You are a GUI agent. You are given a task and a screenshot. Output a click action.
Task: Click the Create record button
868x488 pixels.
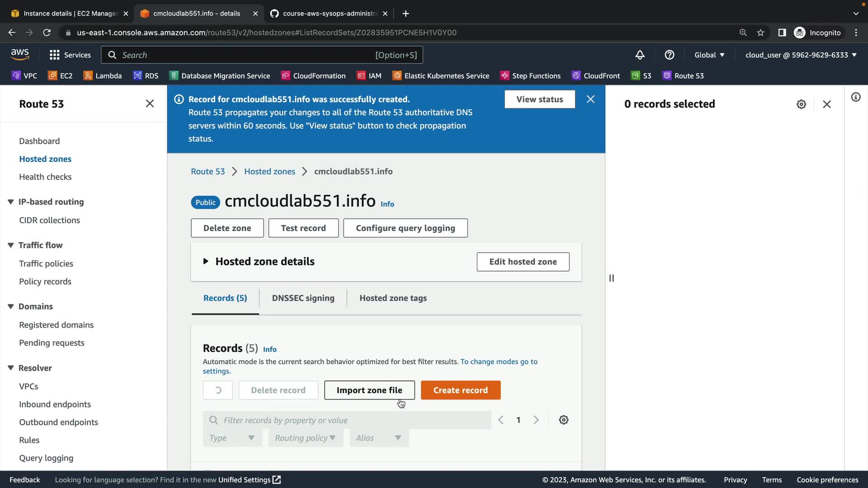point(460,390)
